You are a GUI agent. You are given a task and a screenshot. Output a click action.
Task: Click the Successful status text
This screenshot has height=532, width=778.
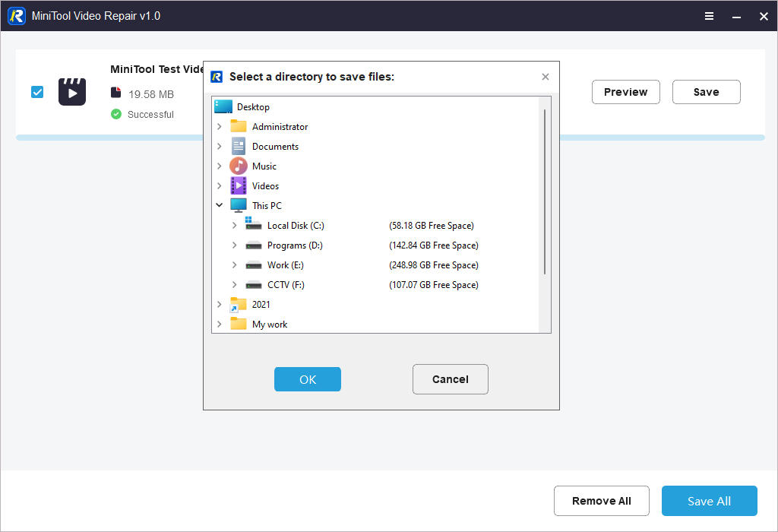click(151, 115)
